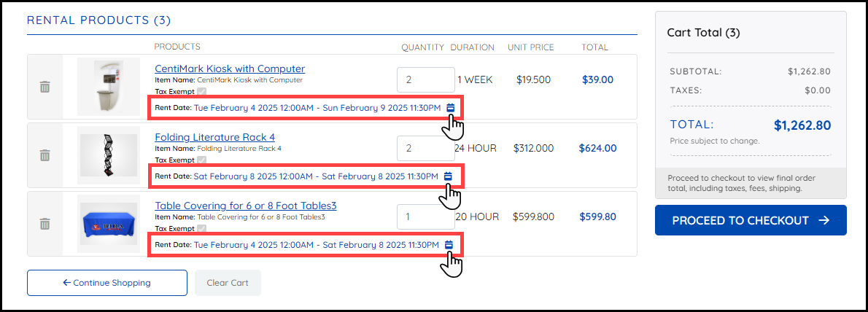The image size is (868, 312).
Task: Click the CentiMark Kiosk product thumbnail
Action: [x=108, y=86]
